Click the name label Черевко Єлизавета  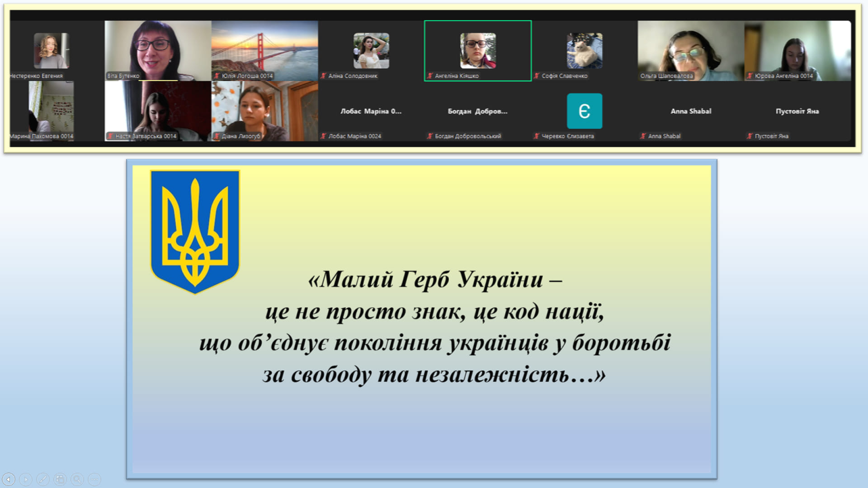point(568,136)
